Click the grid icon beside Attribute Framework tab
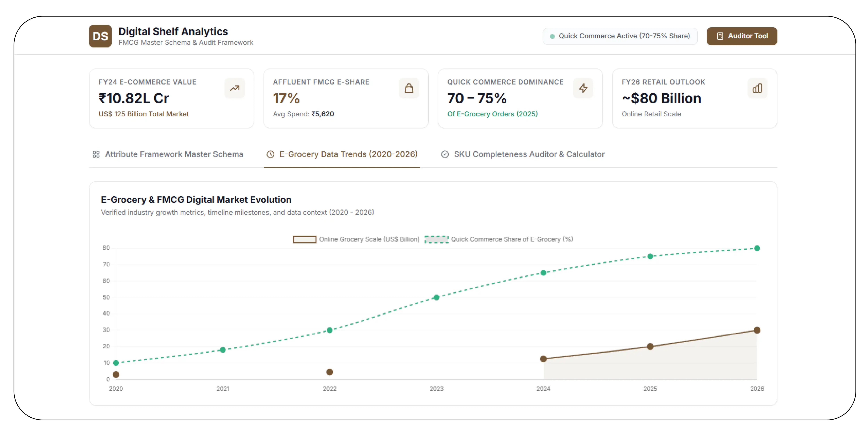The image size is (868, 431). (96, 154)
